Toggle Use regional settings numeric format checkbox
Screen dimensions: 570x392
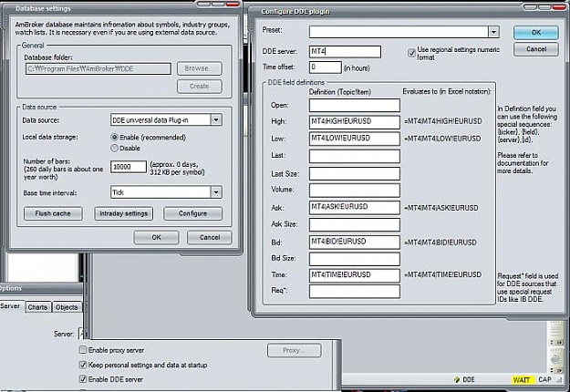tap(411, 53)
